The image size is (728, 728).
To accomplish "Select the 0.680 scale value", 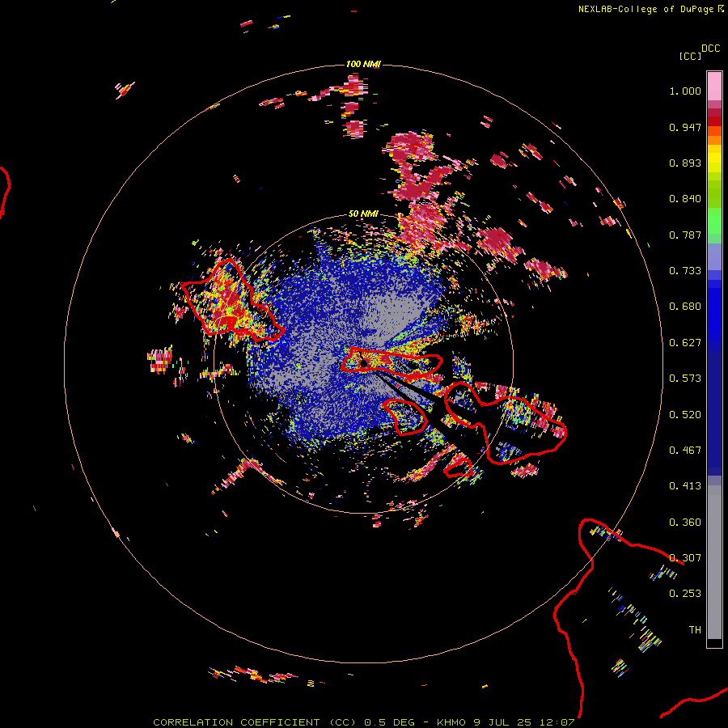I will point(685,307).
